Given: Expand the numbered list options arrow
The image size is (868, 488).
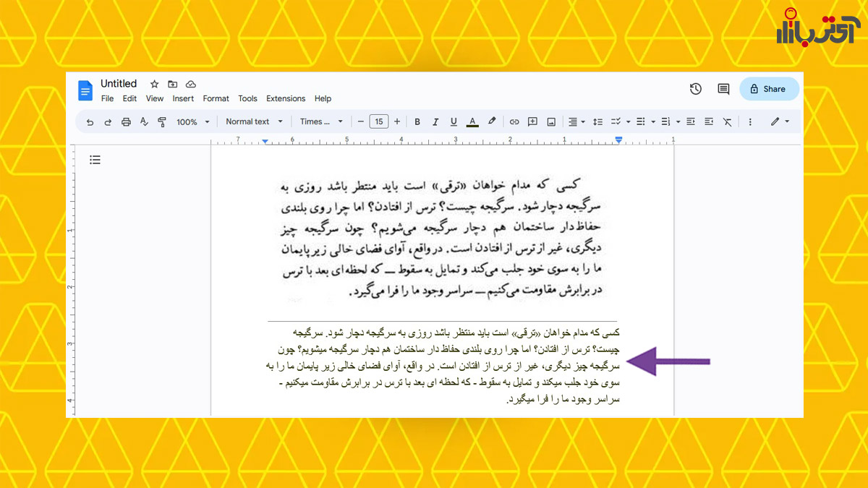Looking at the screenshot, I should coord(678,121).
